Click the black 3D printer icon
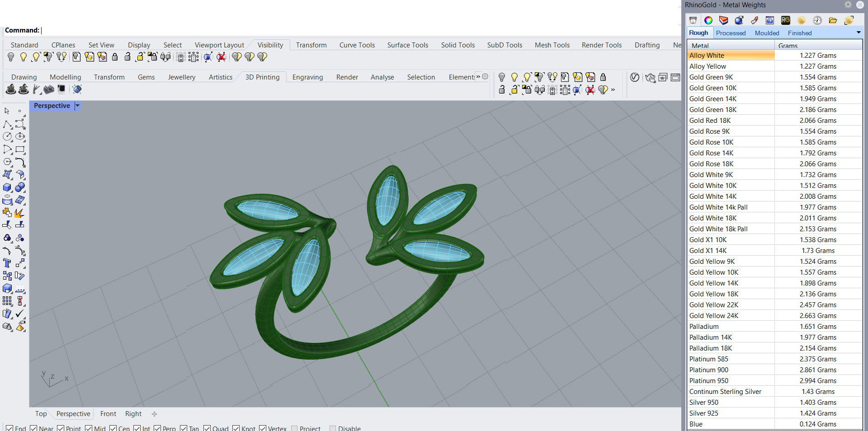Viewport: 868px width, 431px height. pyautogui.click(x=61, y=89)
